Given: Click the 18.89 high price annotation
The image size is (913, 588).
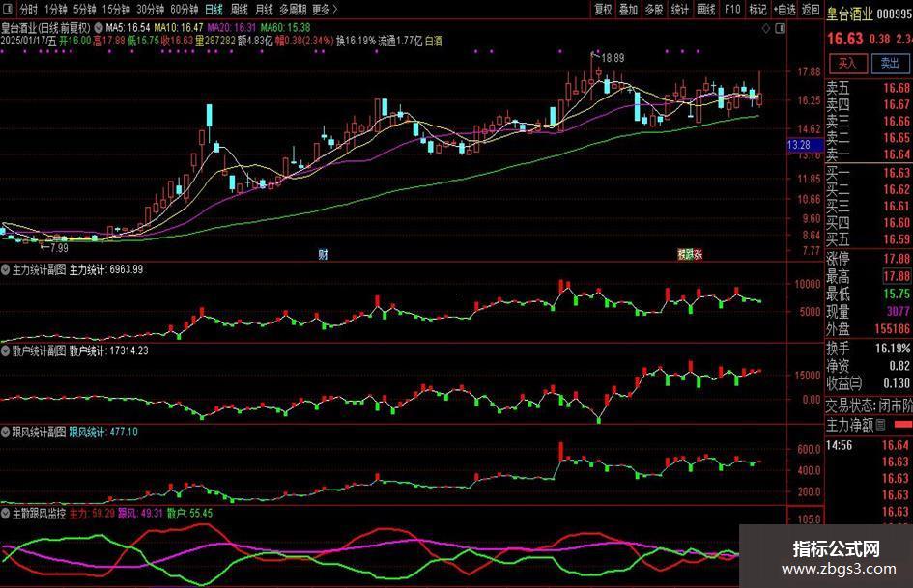Looking at the screenshot, I should (613, 58).
